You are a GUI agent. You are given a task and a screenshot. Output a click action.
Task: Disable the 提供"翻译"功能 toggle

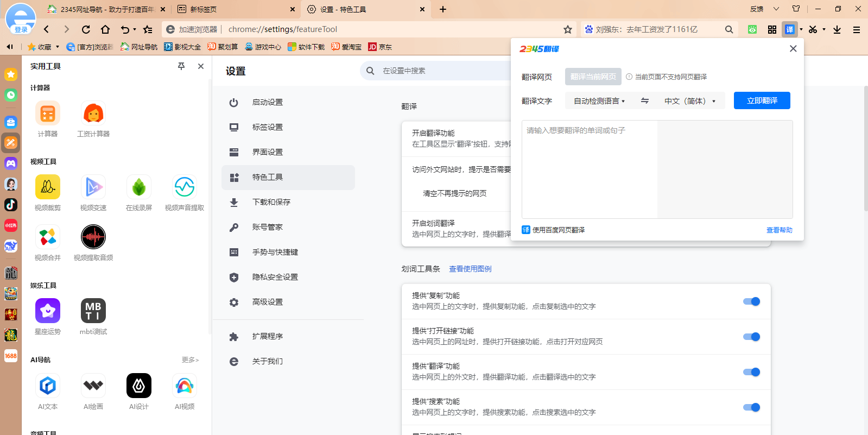coord(751,372)
